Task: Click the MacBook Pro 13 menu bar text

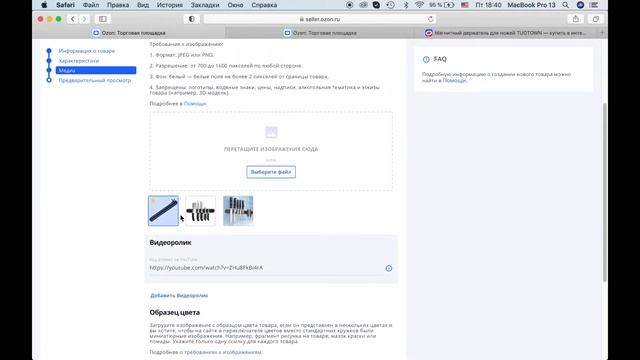Action: (x=531, y=5)
